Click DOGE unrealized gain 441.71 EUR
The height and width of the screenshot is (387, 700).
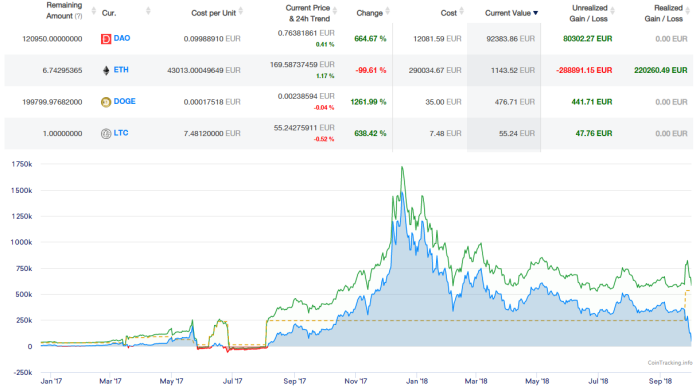592,102
